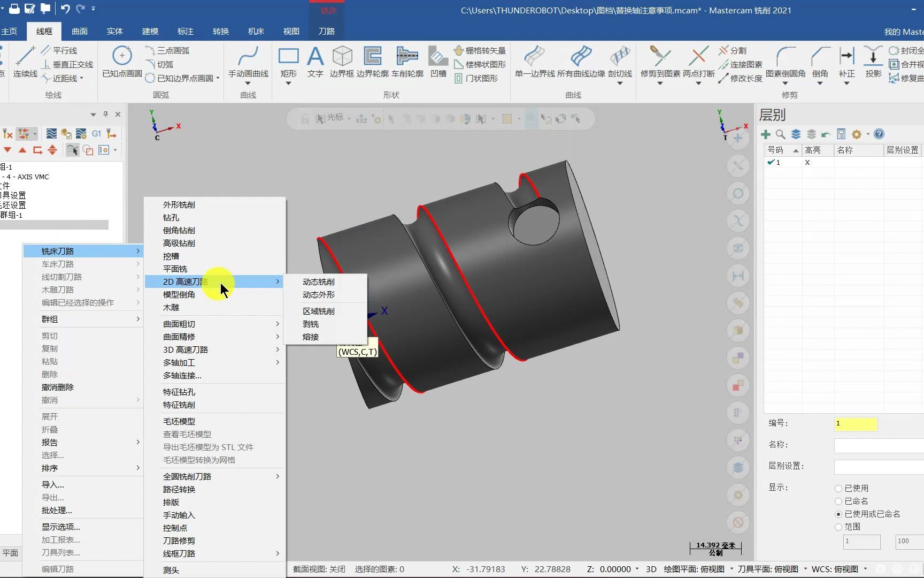Click the 名称 name input field
The width and height of the screenshot is (924, 578).
[879, 445]
